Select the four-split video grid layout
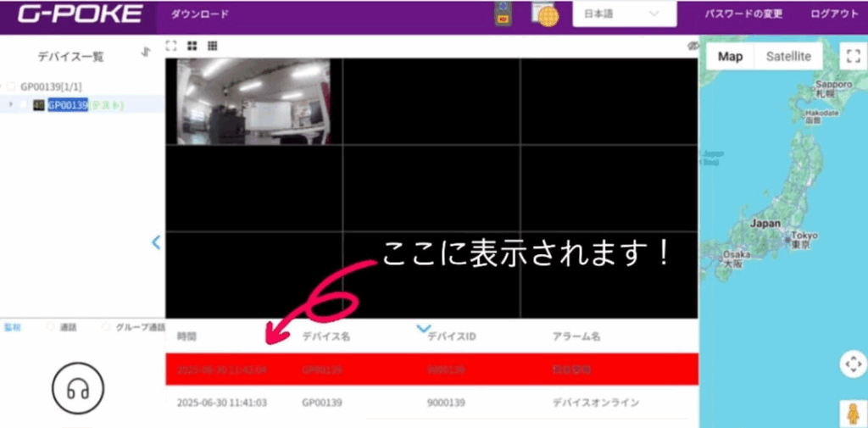 [x=192, y=46]
